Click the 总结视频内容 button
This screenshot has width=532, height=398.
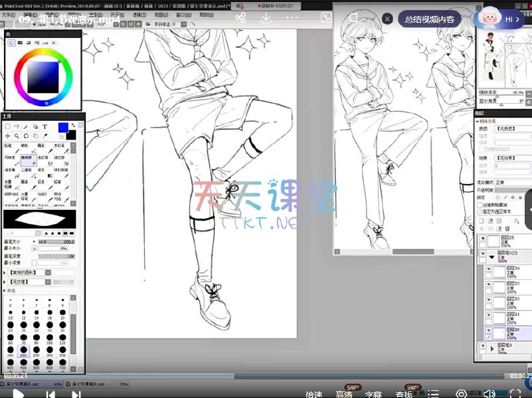tap(430, 19)
